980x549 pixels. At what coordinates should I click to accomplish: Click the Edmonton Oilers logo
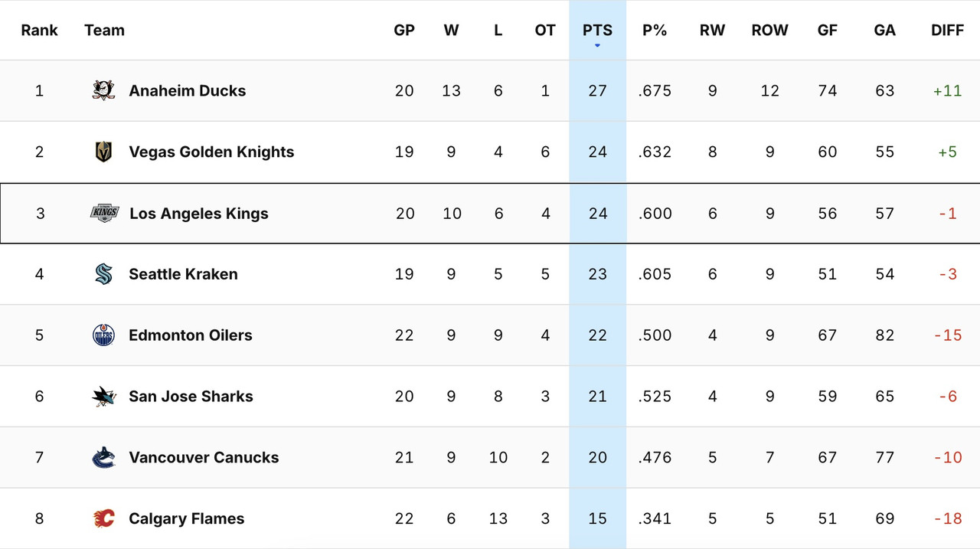[x=102, y=335]
